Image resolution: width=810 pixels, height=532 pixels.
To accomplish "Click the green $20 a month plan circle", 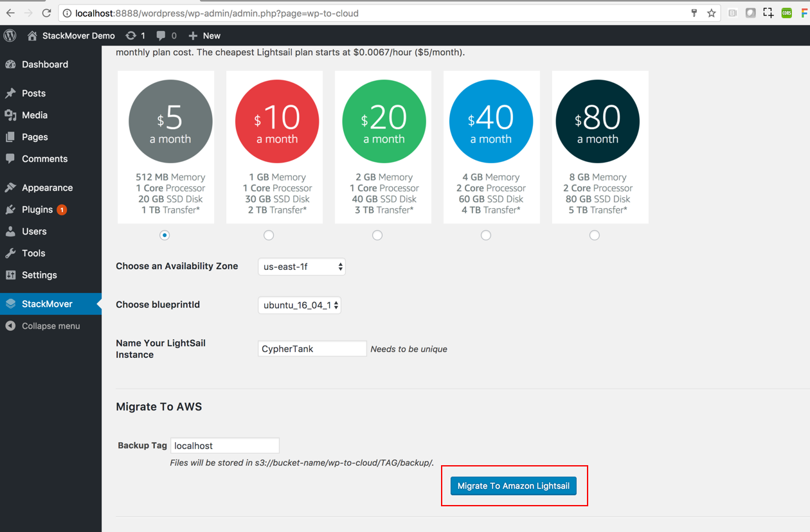I will coord(384,121).
